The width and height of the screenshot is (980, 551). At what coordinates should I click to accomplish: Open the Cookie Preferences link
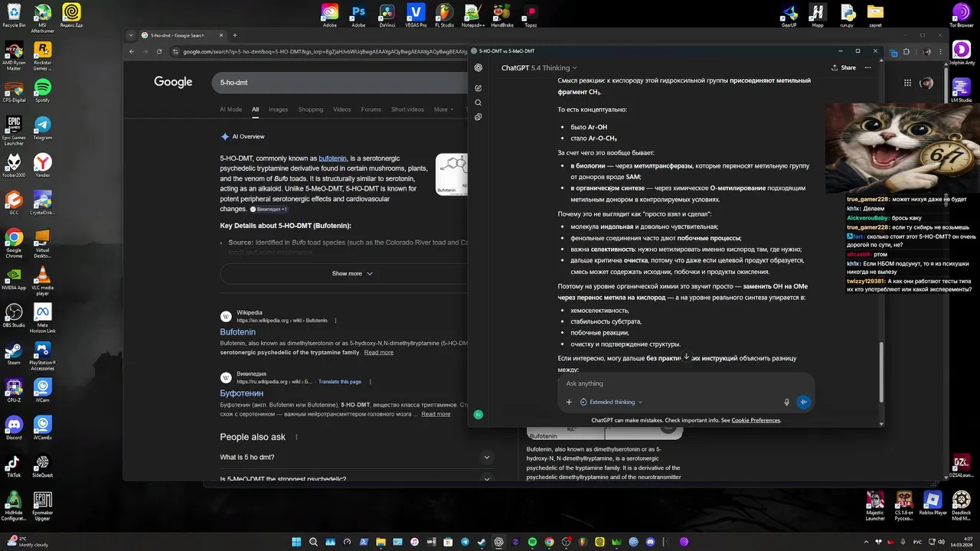(x=756, y=420)
